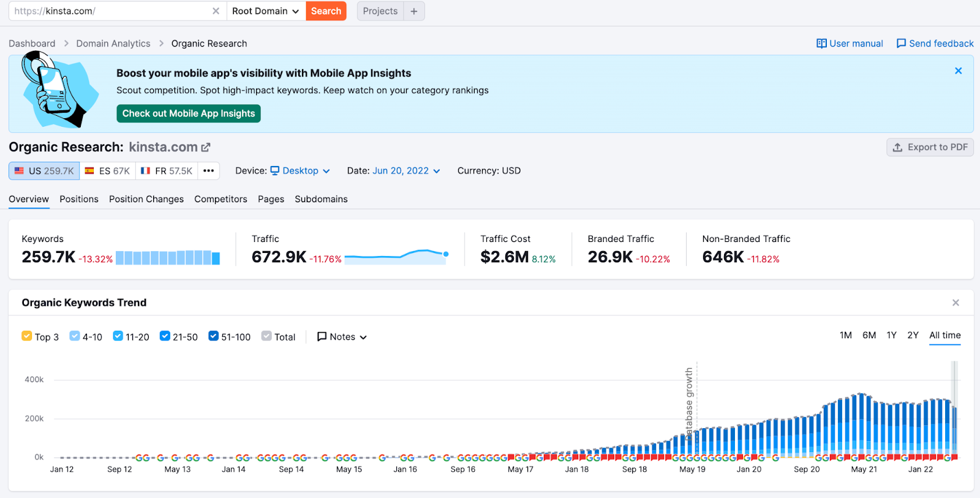Viewport: 980px width, 498px height.
Task: Click the Branded Traffic 26.9K value
Action: (610, 257)
